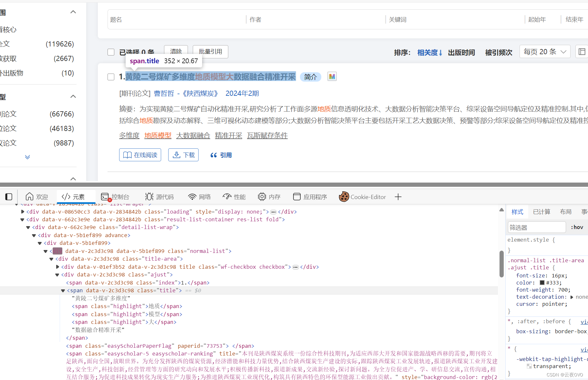The width and height of the screenshot is (588, 380).
Task: Open the 样式 styles tab
Action: point(517,212)
